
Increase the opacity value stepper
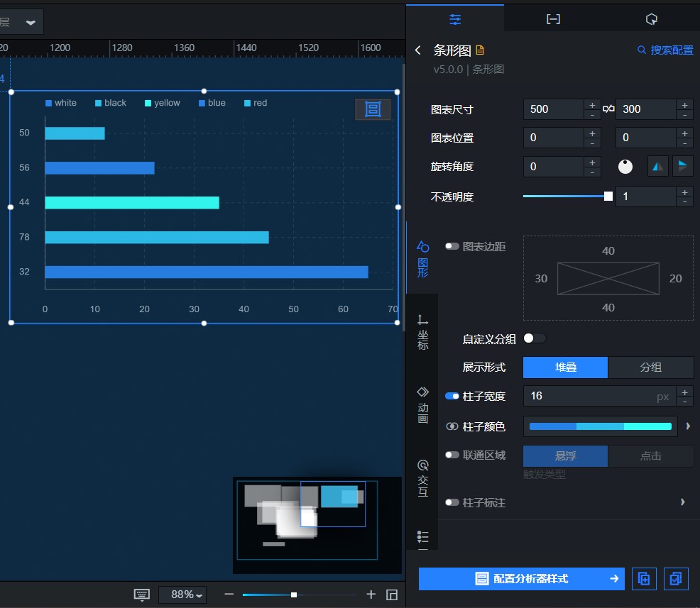pos(685,192)
